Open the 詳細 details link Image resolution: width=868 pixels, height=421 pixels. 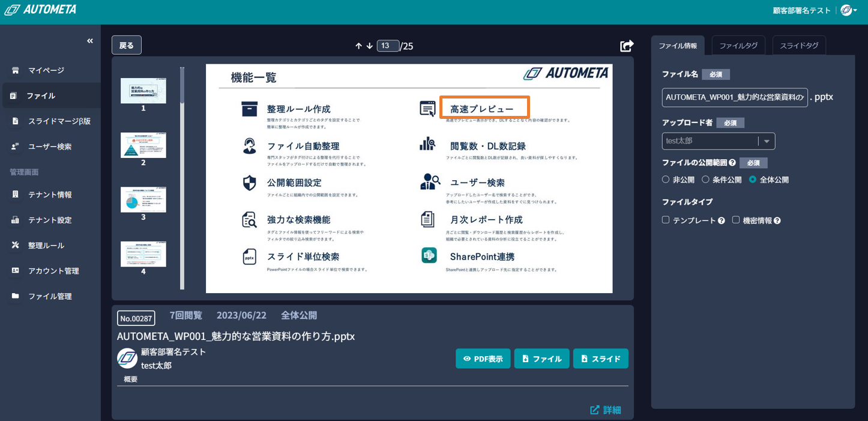click(x=606, y=410)
